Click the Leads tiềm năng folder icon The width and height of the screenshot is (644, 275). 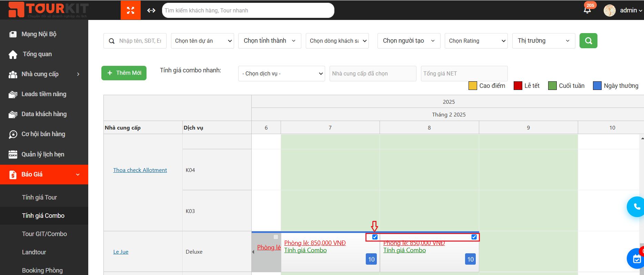click(x=13, y=94)
